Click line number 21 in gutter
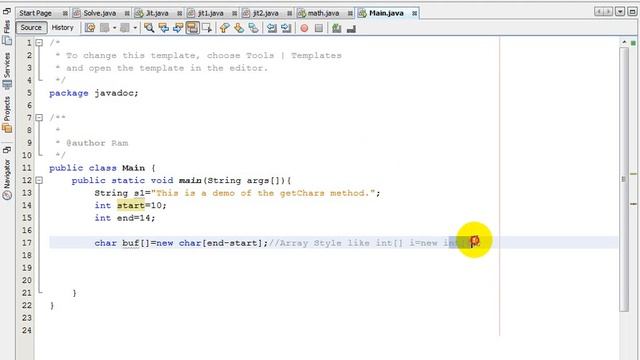 [x=27, y=293]
